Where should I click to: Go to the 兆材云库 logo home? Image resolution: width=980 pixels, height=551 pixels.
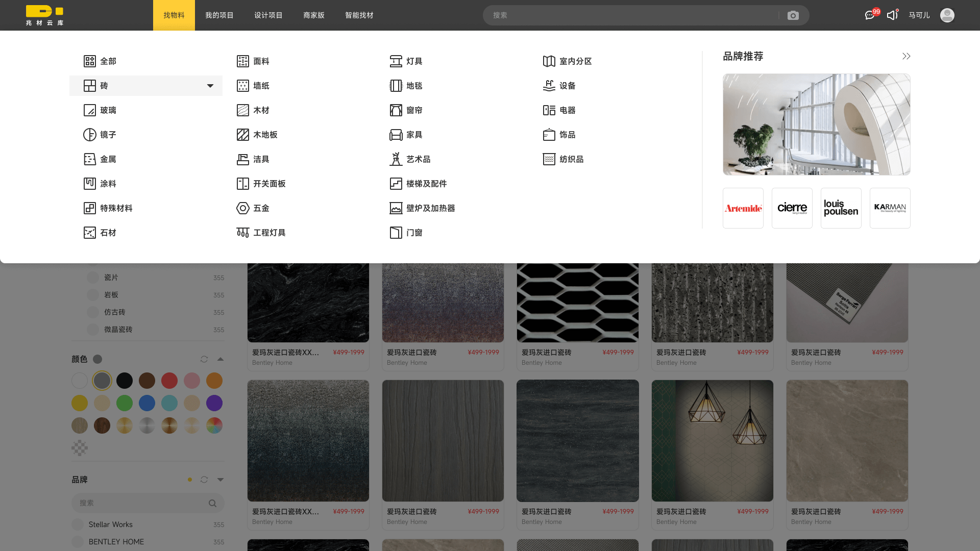coord(45,15)
